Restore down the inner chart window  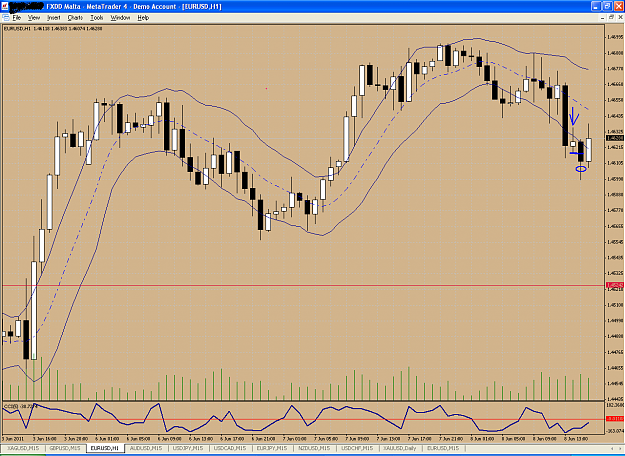pyautogui.click(x=611, y=18)
